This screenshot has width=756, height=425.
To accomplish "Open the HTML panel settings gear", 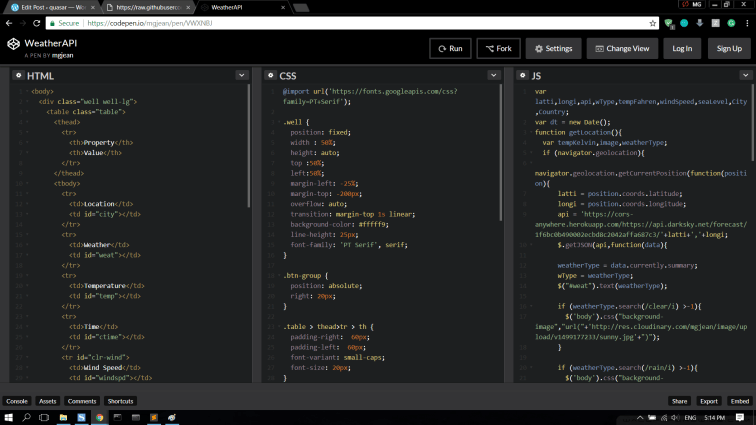I will 18,76.
